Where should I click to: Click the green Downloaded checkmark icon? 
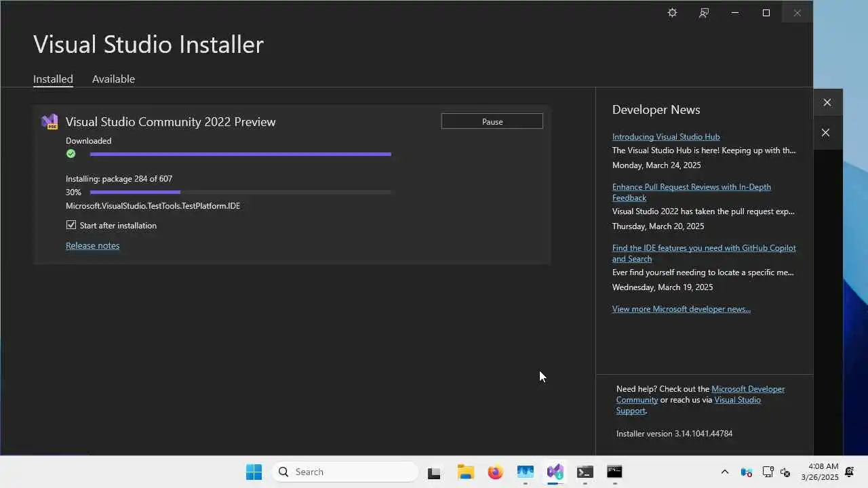71,154
